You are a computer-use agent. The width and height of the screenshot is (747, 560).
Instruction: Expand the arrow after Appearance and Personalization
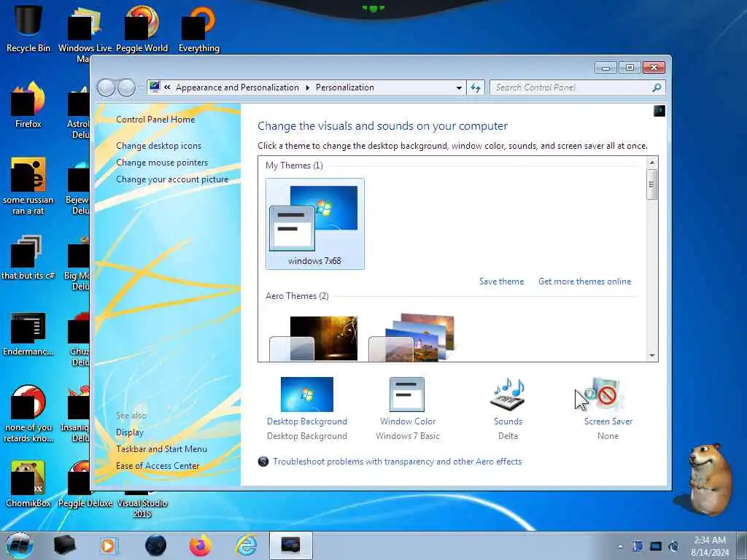307,87
